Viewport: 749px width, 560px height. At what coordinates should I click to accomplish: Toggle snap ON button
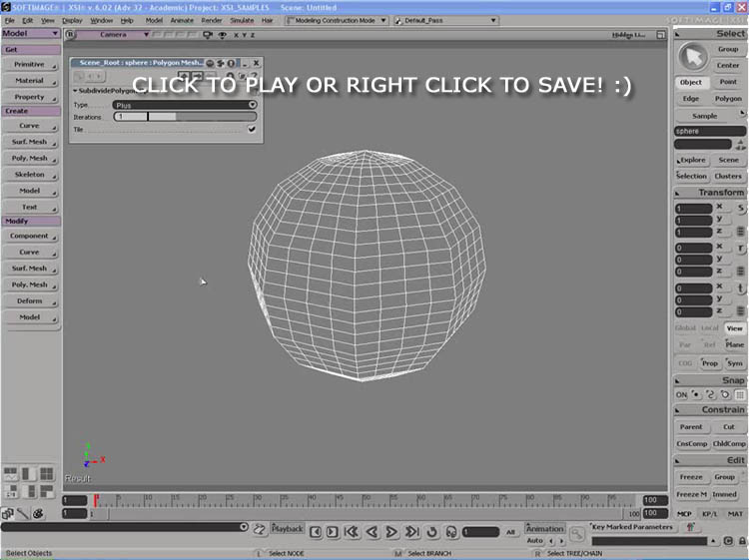point(682,394)
